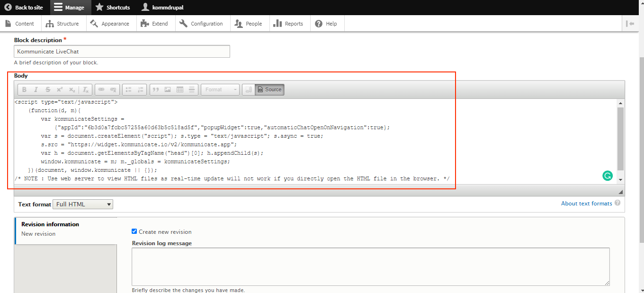Screen dimensions: 644x293
Task: Insert a horizontal line
Action: point(192,89)
